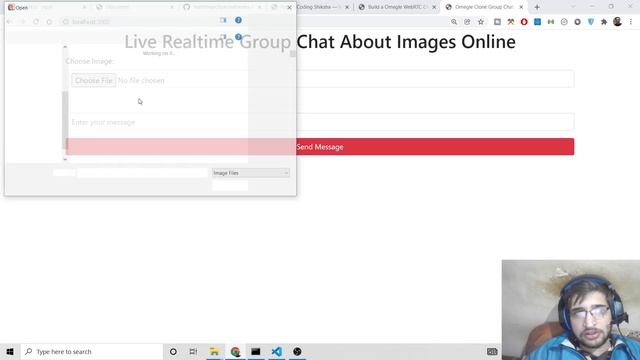The height and width of the screenshot is (360, 640).
Task: Open the Extensions puzzle-piece menu
Action: 604,22
